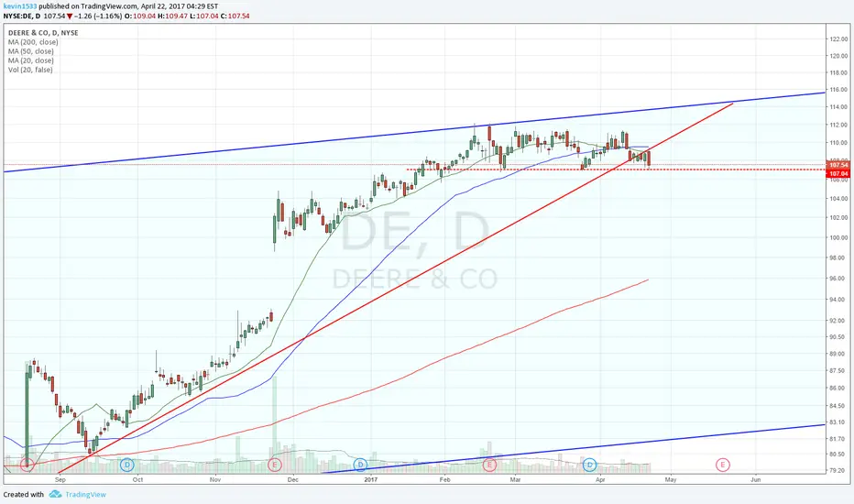Click the April 22, 2017 publish timestamp
854x504 pixels.
pyautogui.click(x=180, y=6)
